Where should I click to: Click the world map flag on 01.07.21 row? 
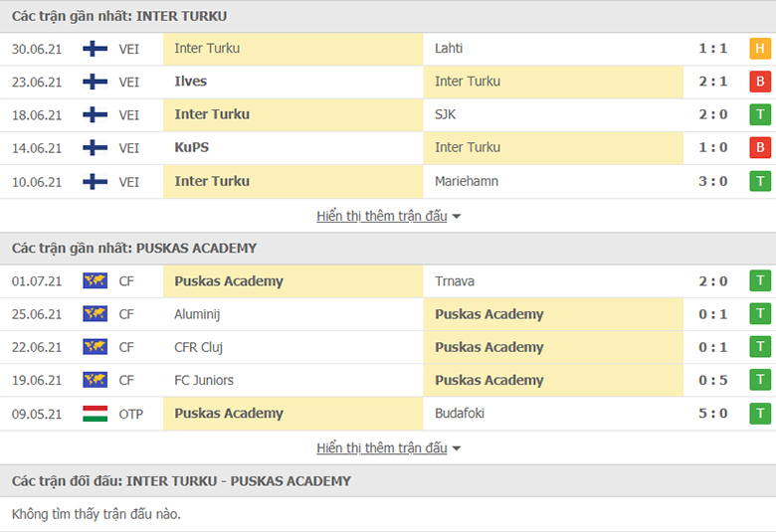[x=96, y=280]
